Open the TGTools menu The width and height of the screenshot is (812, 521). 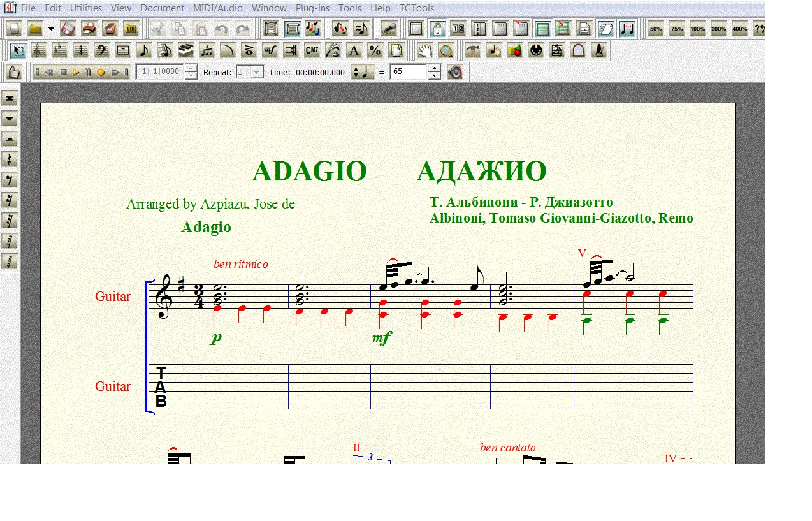[x=417, y=8]
